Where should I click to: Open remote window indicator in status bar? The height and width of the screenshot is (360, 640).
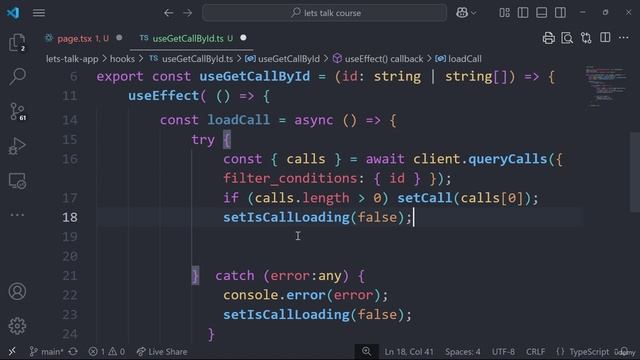point(12,351)
